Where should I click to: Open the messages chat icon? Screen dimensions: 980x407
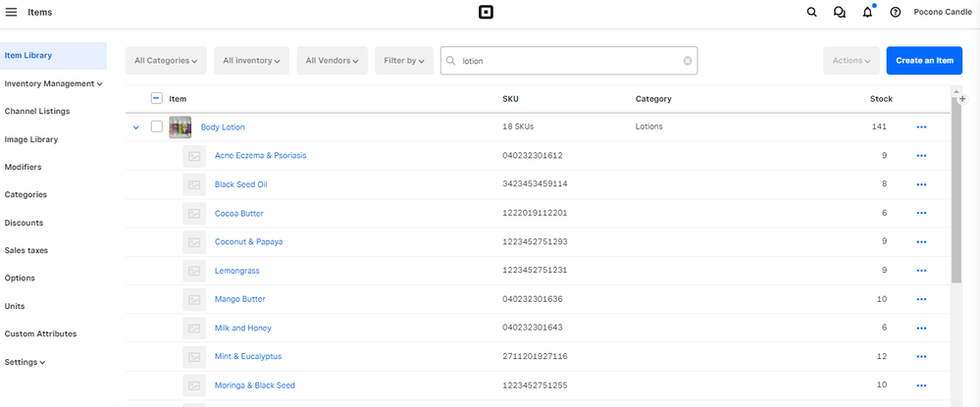coord(839,13)
